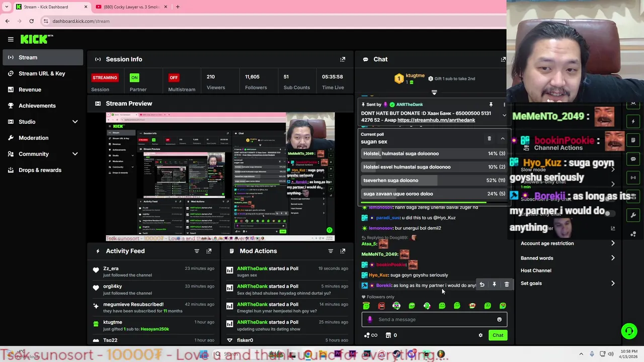Viewport: 644px width, 362px height.
Task: Open the pinned message three-dot menu
Action: click(504, 105)
